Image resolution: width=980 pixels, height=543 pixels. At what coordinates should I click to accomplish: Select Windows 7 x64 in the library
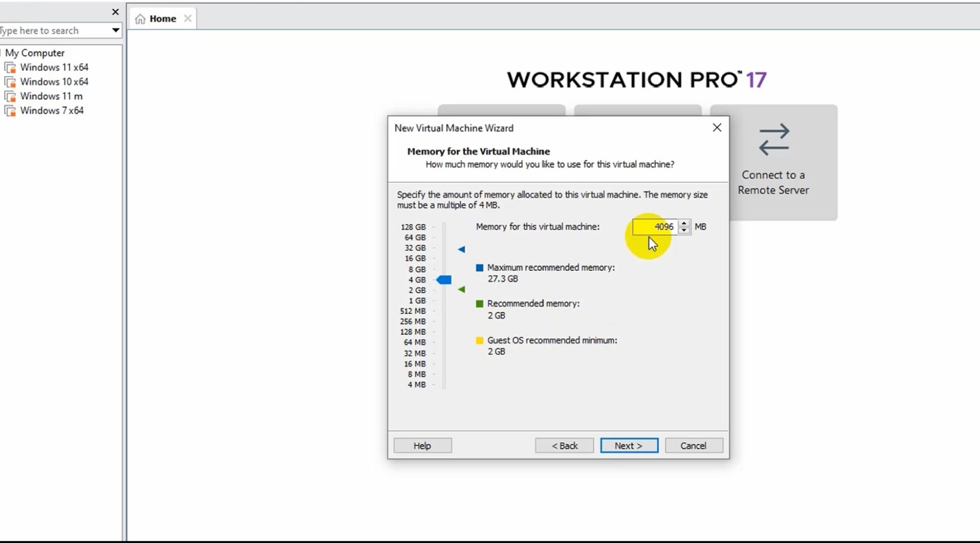(x=52, y=111)
